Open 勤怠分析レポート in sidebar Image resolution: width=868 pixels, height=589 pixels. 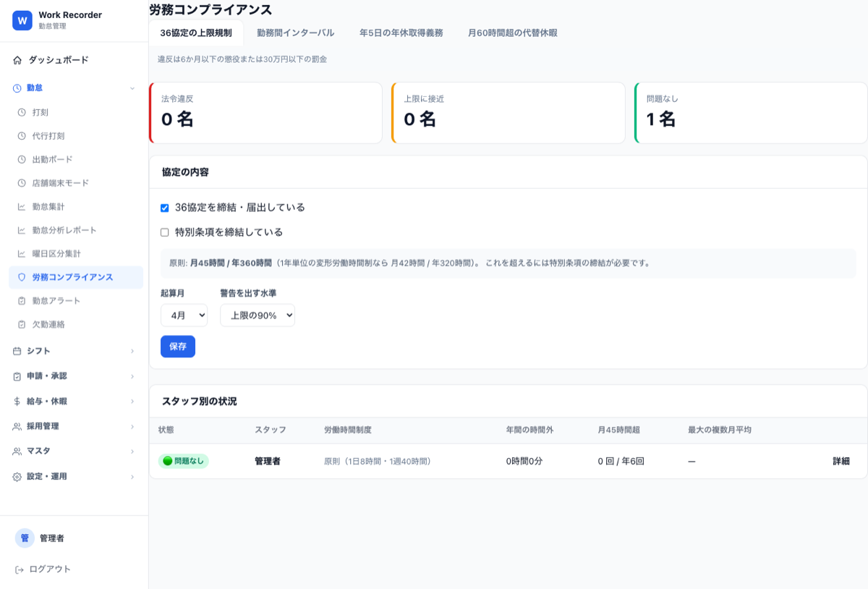pyautogui.click(x=75, y=230)
